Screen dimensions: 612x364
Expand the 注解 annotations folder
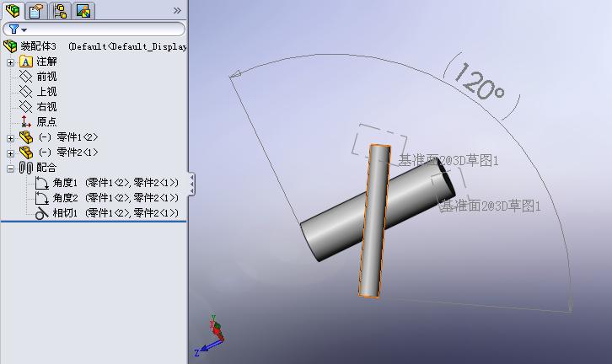(11, 62)
